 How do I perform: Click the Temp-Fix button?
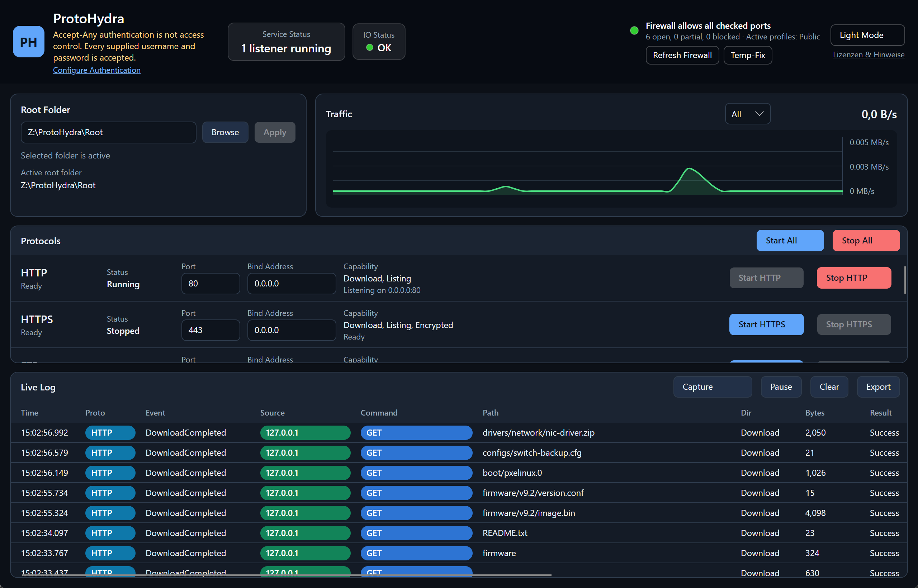point(748,55)
